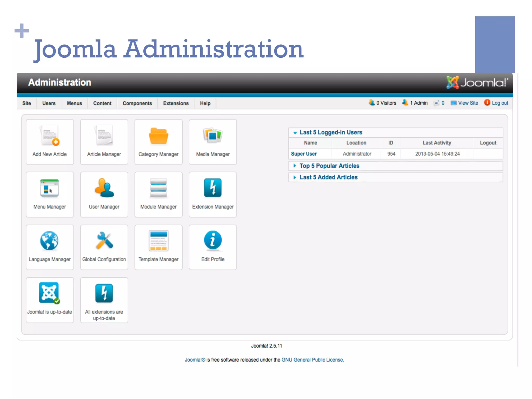
Task: Click the View Site monitor icon
Action: [x=454, y=103]
